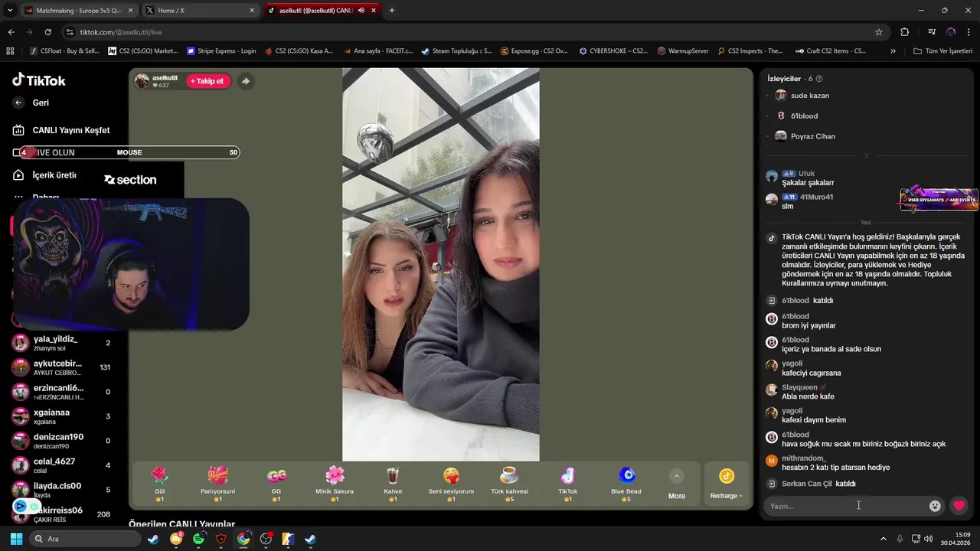The height and width of the screenshot is (551, 980).
Task: Click Windows taskbar search box
Action: click(84, 539)
